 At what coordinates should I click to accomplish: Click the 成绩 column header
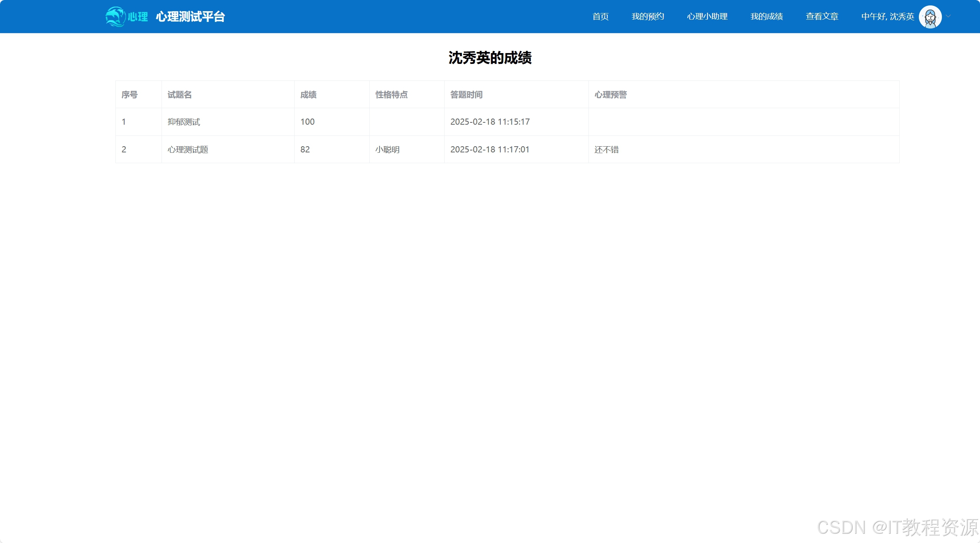pos(308,95)
